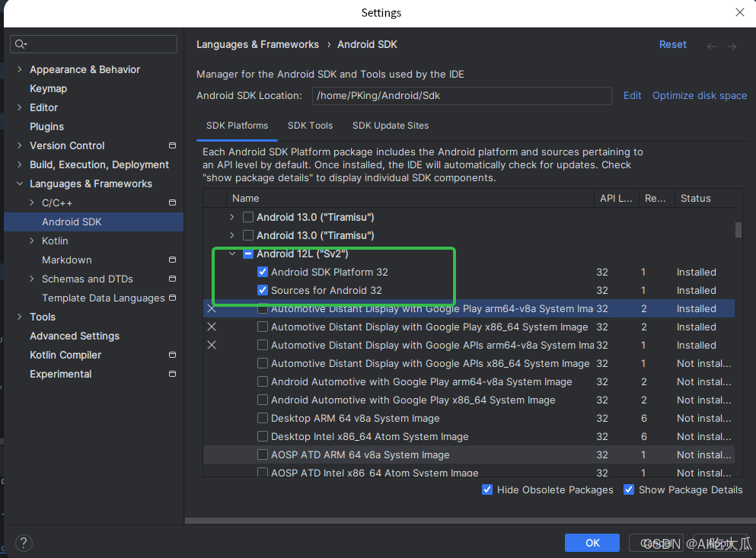Click the Optimize disk space link
The height and width of the screenshot is (558, 756).
pyautogui.click(x=699, y=95)
